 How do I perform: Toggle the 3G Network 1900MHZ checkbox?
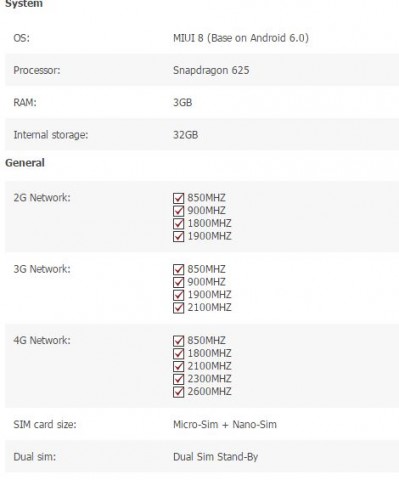pyautogui.click(x=179, y=295)
